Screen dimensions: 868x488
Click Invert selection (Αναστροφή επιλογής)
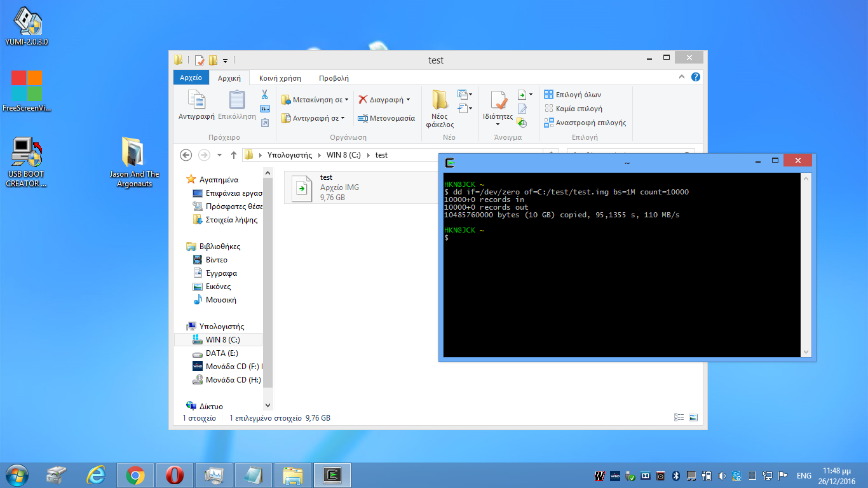585,123
